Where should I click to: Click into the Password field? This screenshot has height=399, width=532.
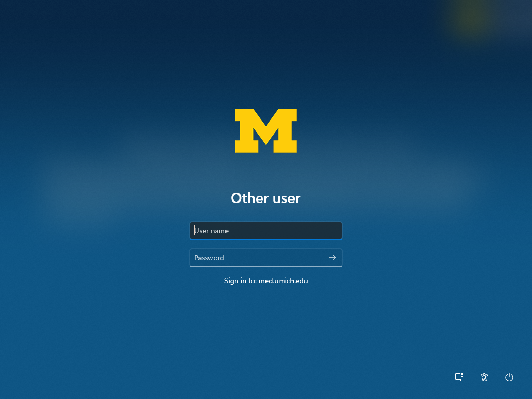click(x=257, y=258)
